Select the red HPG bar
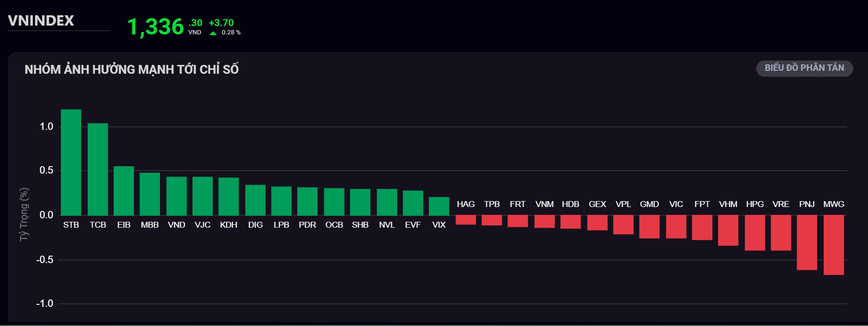Image resolution: width=868 pixels, height=326 pixels. pyautogui.click(x=755, y=233)
